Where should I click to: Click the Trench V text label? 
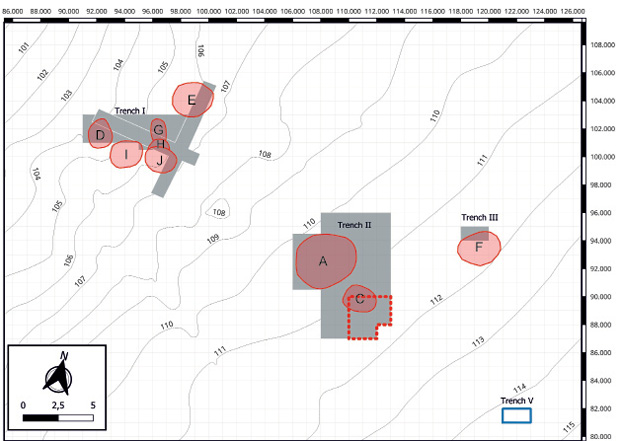[516, 401]
